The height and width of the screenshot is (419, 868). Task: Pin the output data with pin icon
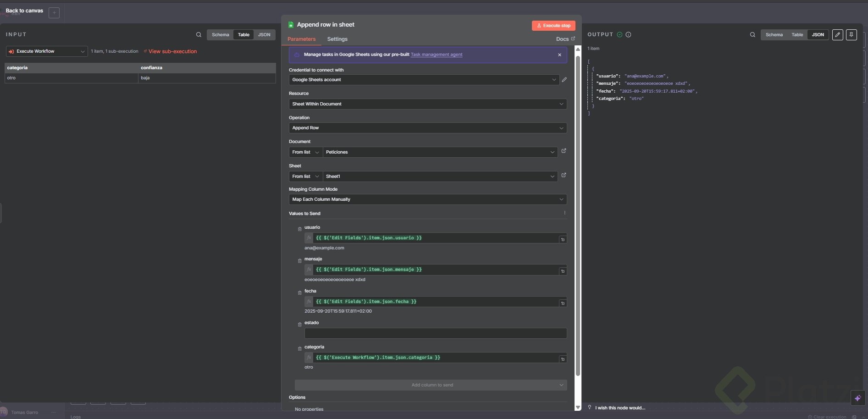point(851,35)
